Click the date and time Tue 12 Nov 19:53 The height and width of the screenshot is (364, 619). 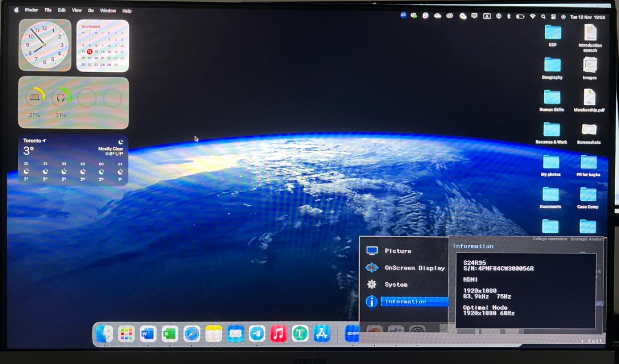[587, 18]
